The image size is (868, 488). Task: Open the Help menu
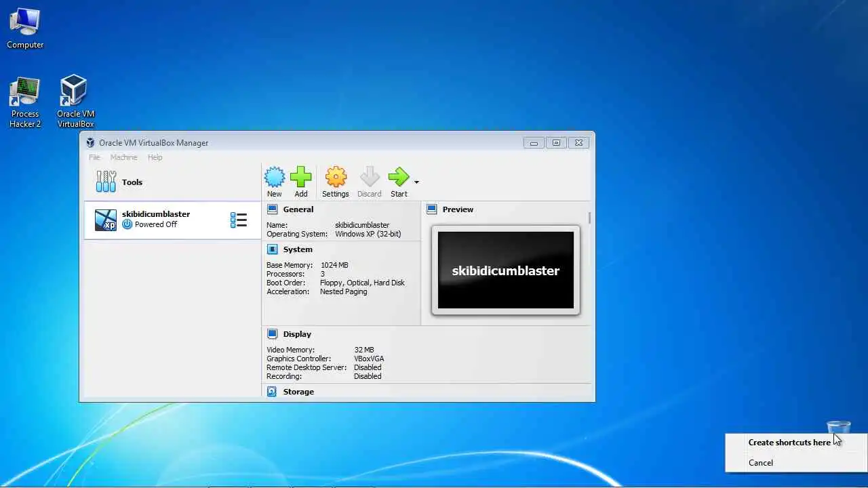pyautogui.click(x=155, y=157)
